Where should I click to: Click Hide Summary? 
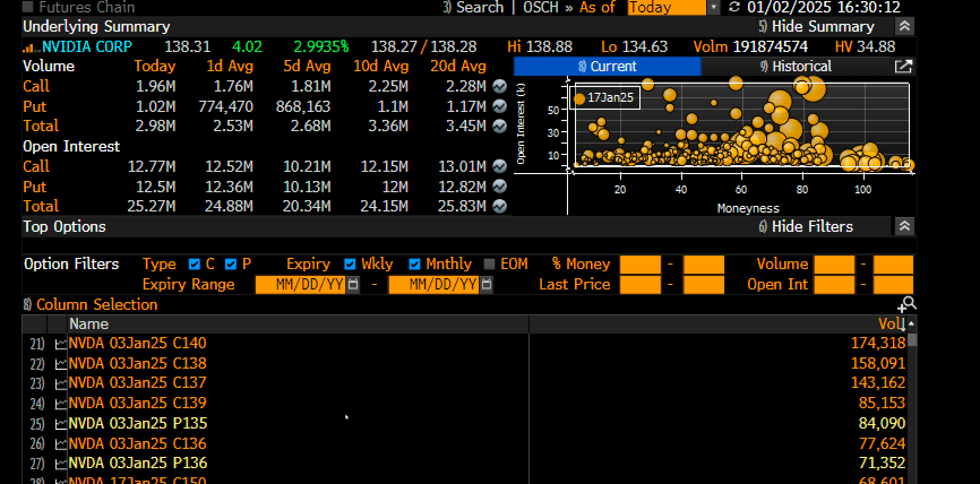(816, 26)
